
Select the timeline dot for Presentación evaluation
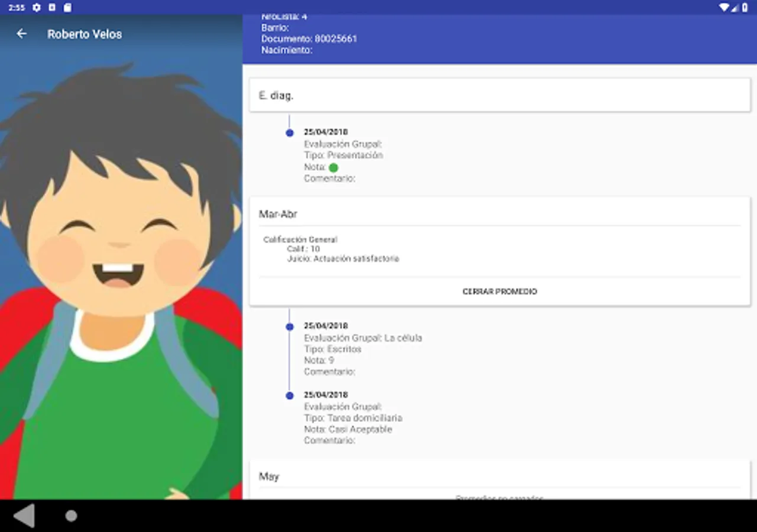[x=289, y=133]
